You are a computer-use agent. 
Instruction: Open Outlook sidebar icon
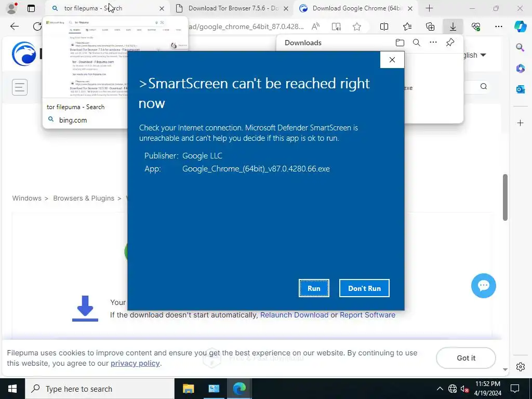point(520,89)
